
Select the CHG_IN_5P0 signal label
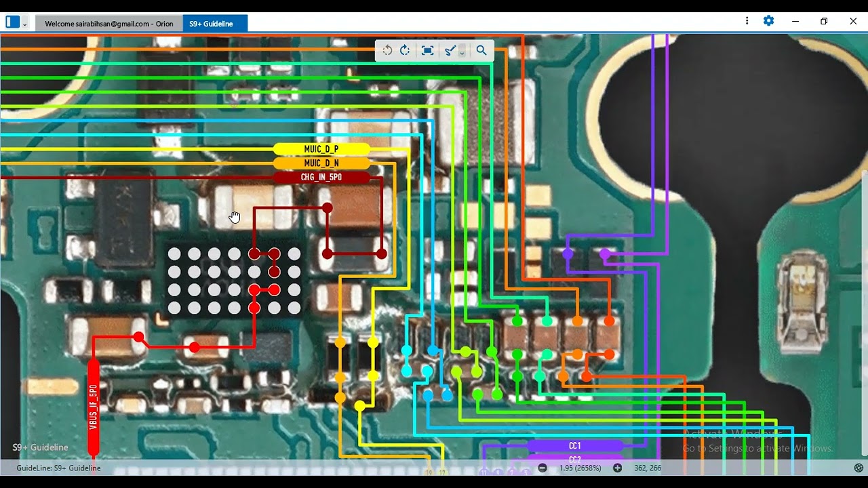321,178
